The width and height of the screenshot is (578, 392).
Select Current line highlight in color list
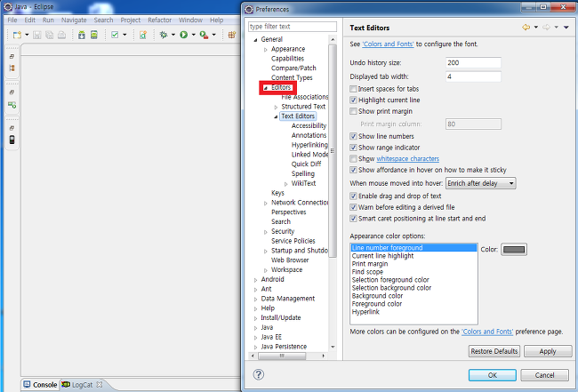382,256
